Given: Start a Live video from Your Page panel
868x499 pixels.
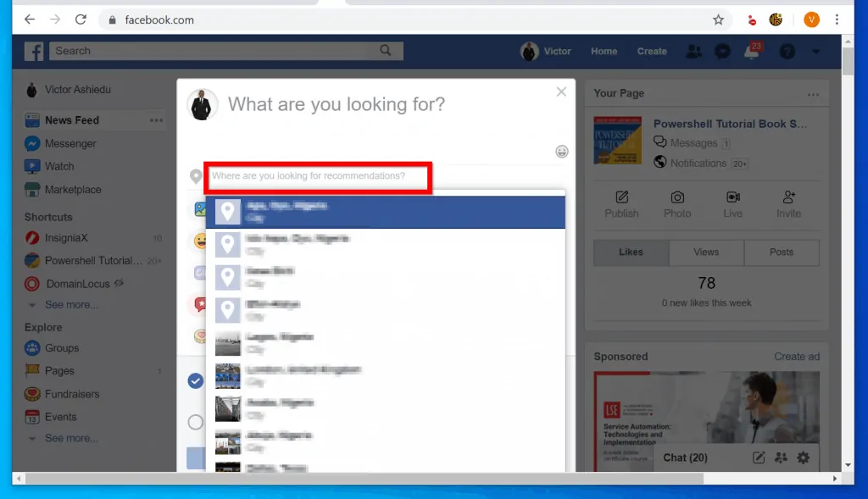Looking at the screenshot, I should coord(732,205).
